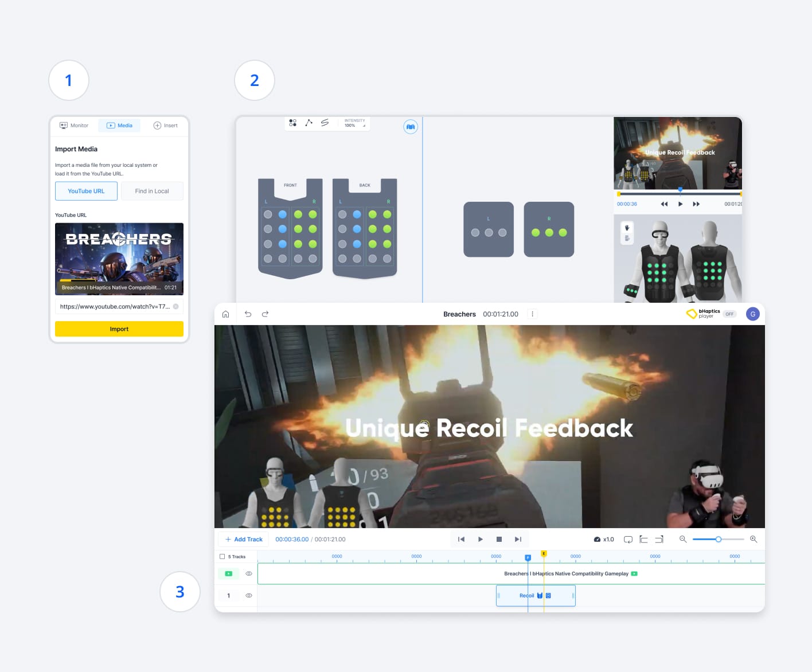Open the playback speed x1.0 selector
This screenshot has height=672, width=812.
pyautogui.click(x=603, y=539)
